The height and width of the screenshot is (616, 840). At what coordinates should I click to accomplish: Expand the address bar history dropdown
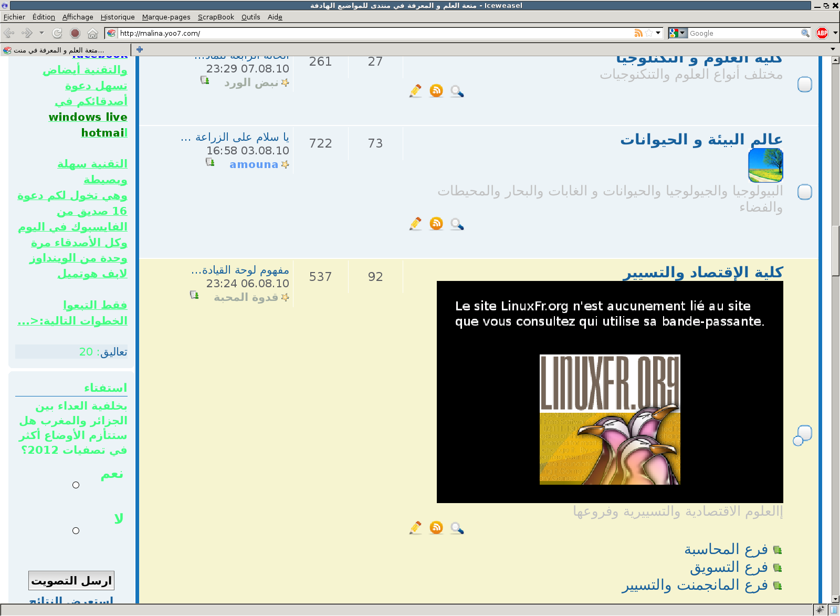click(658, 34)
